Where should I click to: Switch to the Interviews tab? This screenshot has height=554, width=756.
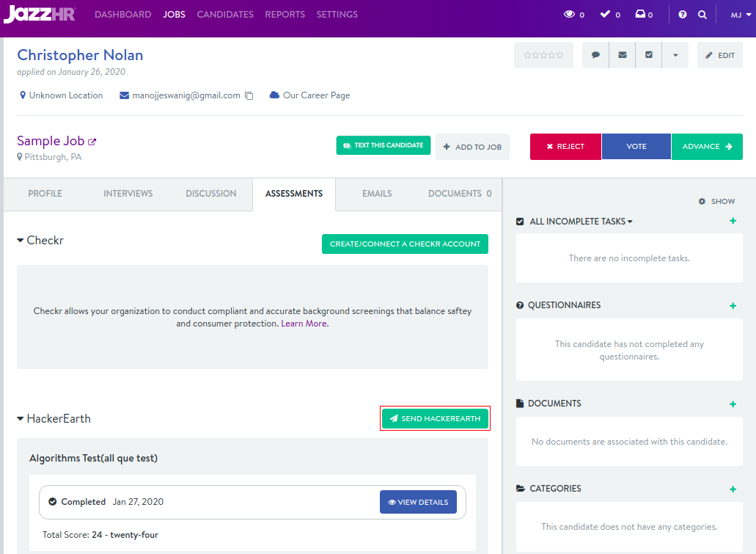point(128,194)
